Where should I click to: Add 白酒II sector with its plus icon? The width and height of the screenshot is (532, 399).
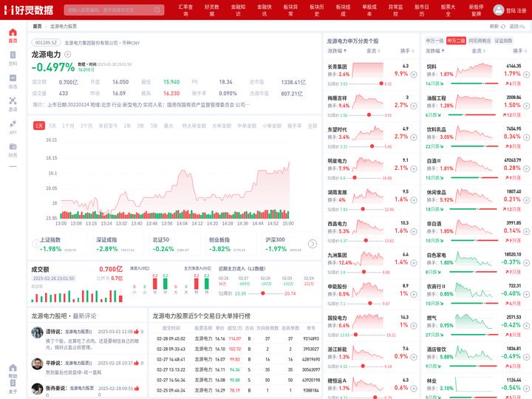coord(526,168)
